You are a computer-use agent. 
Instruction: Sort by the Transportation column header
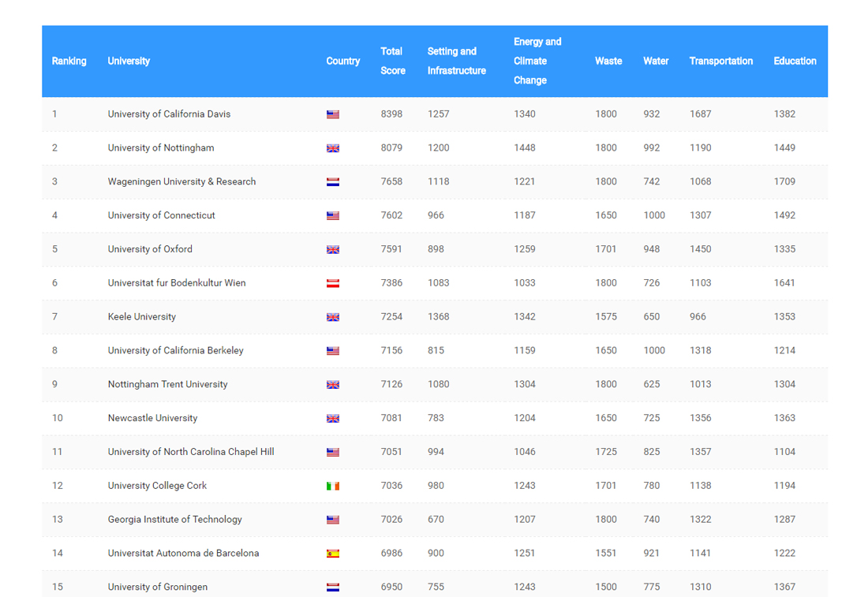(x=720, y=61)
